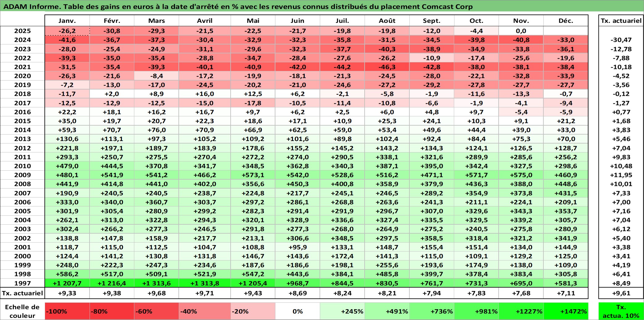Image resolution: width=644 pixels, height=320 pixels.
Task: Select the '+1 313,8' cell for April 1997
Action: pos(205,283)
